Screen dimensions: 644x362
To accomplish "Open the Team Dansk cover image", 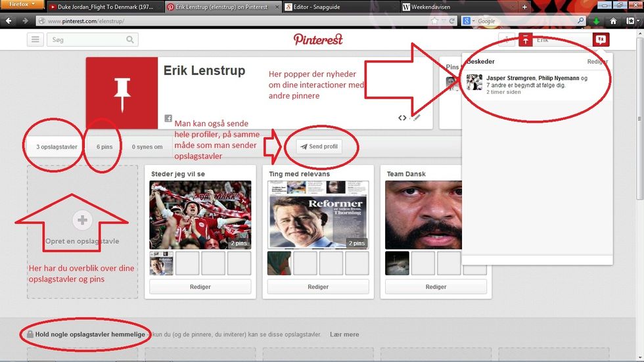I will 423,215.
